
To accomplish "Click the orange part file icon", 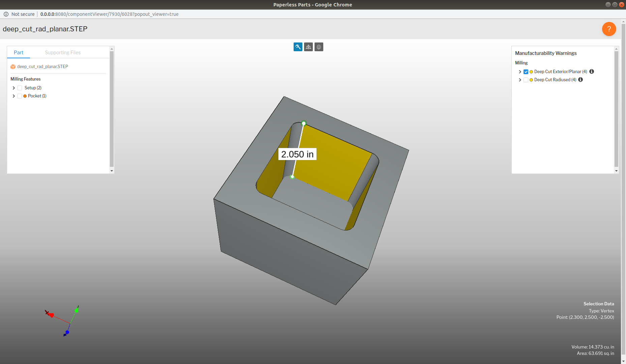I will click(x=13, y=67).
